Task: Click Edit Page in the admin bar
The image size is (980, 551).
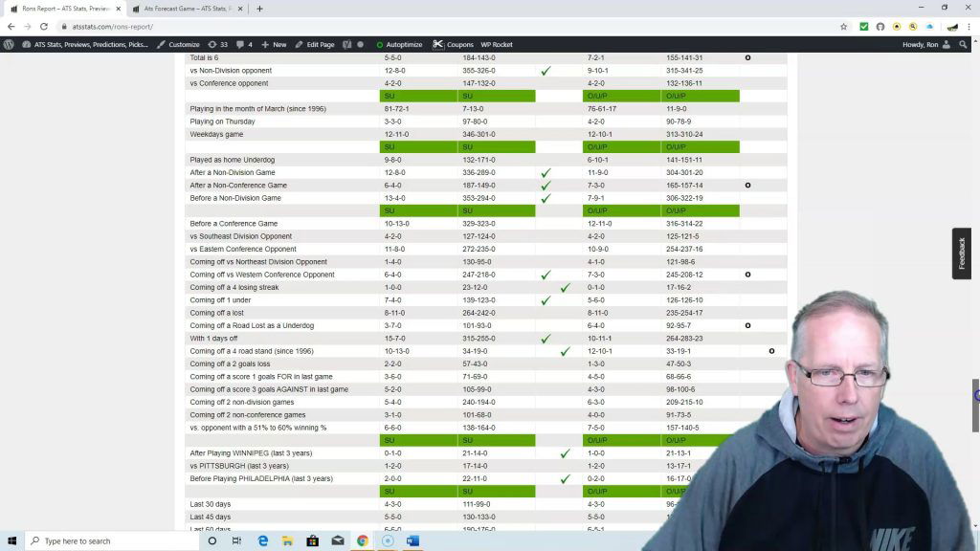Action: click(x=314, y=44)
